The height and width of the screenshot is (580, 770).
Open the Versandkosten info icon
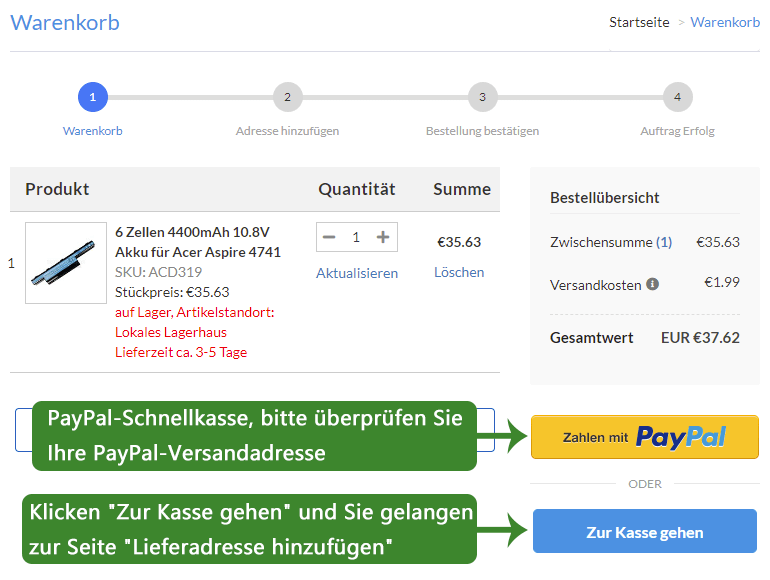tap(652, 284)
